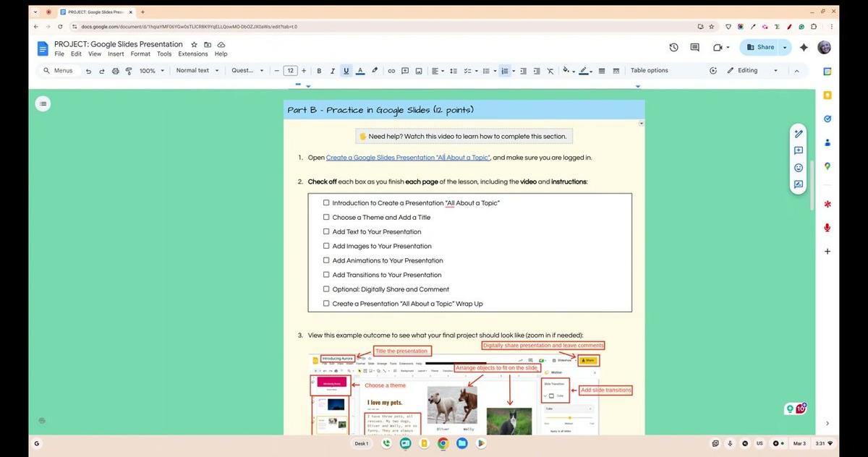Open the document outline button

(43, 104)
